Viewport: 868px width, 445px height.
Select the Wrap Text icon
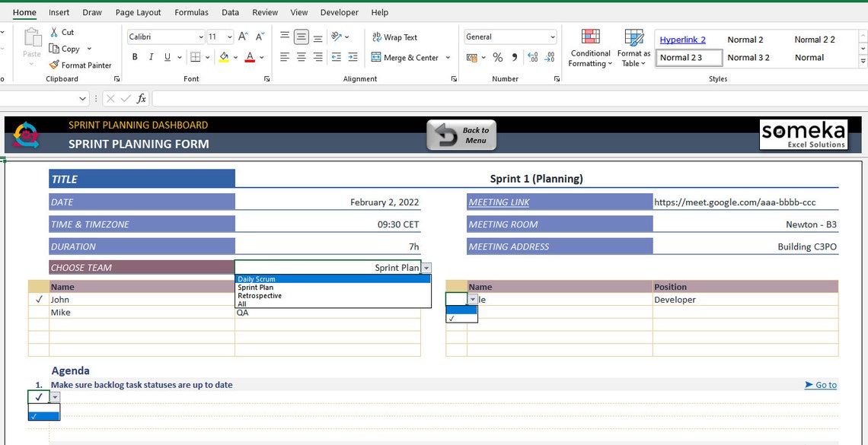pos(378,37)
